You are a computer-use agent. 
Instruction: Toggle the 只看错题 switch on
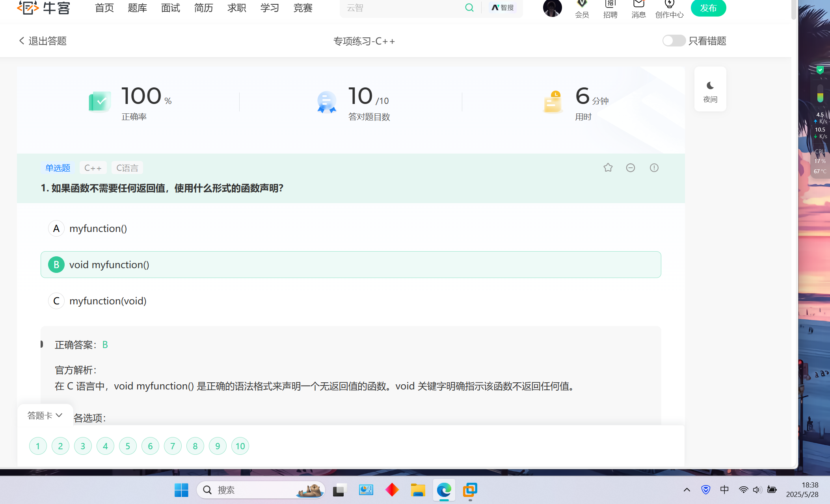(674, 41)
